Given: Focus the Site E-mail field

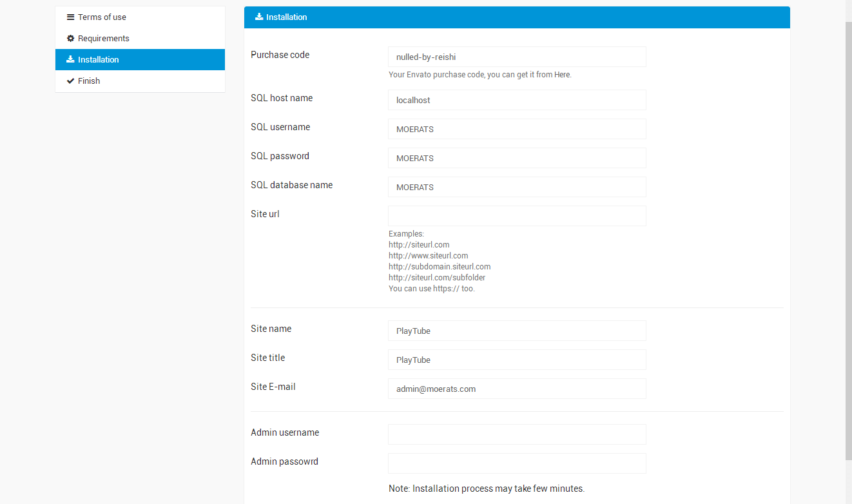Looking at the screenshot, I should pyautogui.click(x=517, y=389).
